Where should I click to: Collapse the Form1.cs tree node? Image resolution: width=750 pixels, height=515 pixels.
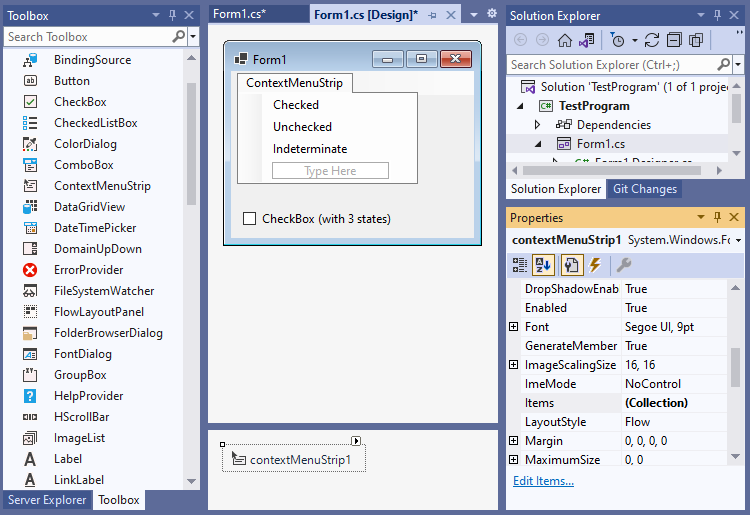point(538,144)
